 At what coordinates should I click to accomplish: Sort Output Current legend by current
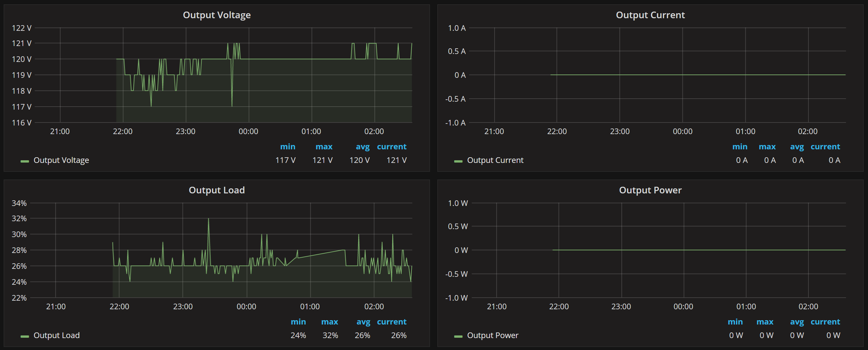[825, 147]
